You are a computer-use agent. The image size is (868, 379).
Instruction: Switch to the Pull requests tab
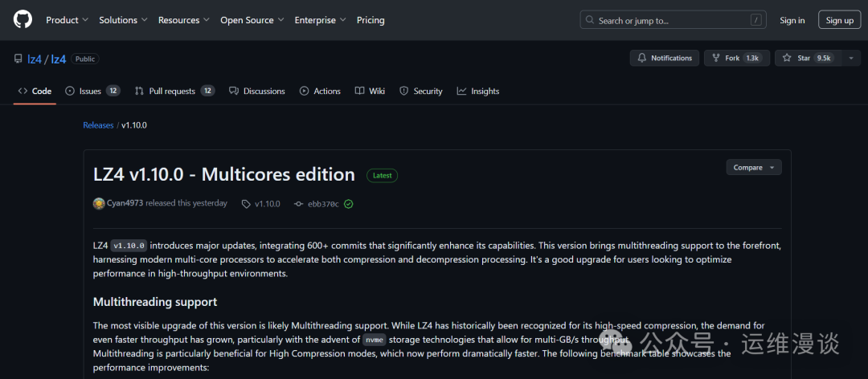point(175,92)
